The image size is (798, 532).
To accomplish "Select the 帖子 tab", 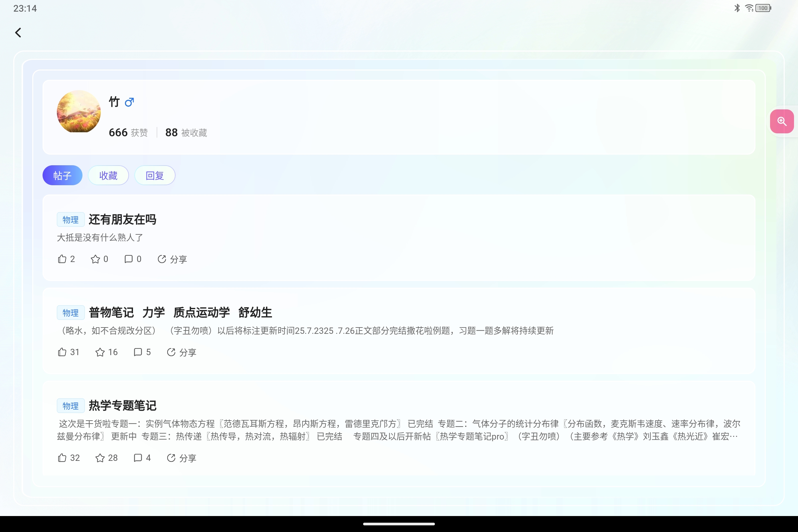I will (x=63, y=176).
